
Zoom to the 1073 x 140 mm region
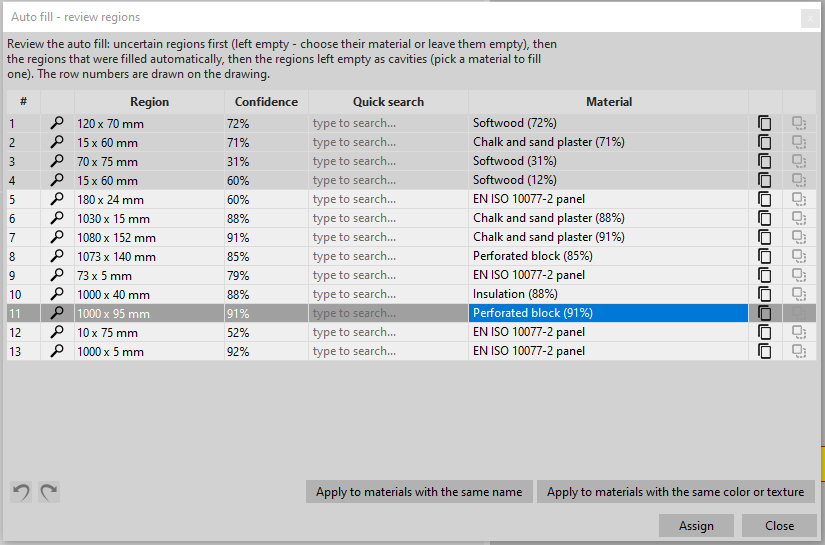click(x=57, y=256)
